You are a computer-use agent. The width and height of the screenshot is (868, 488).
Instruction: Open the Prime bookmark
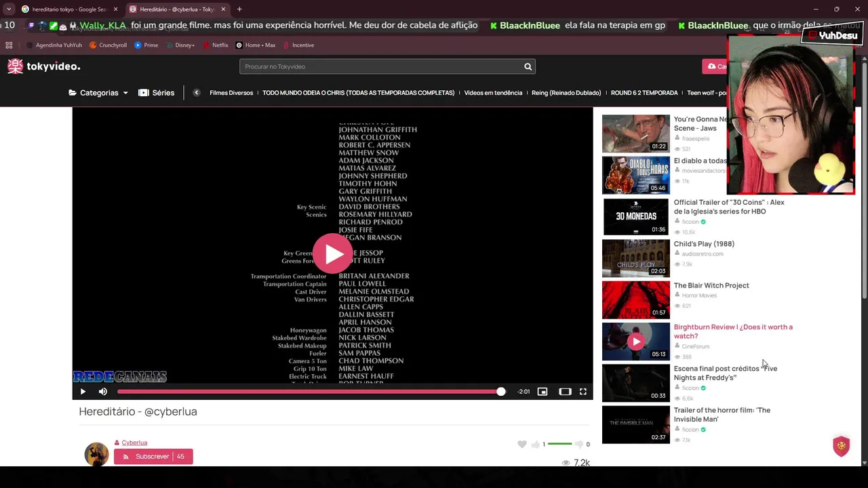146,45
